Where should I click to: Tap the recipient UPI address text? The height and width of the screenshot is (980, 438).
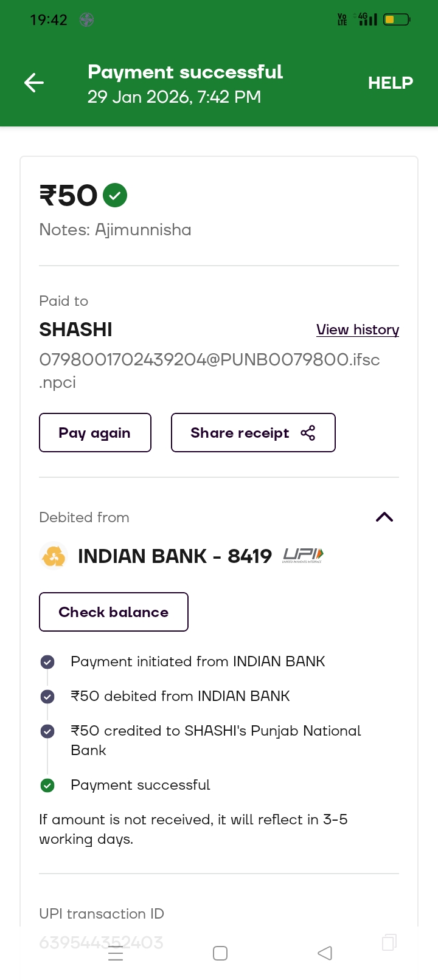click(209, 360)
